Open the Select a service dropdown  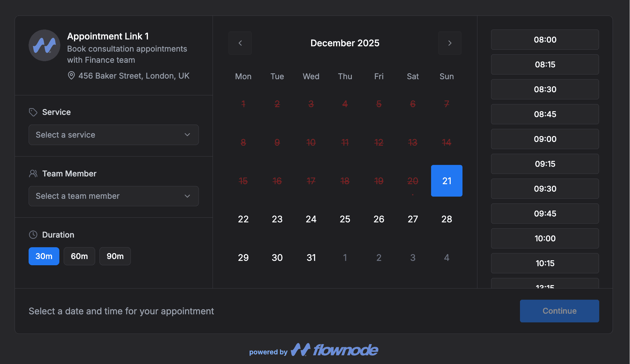(113, 135)
